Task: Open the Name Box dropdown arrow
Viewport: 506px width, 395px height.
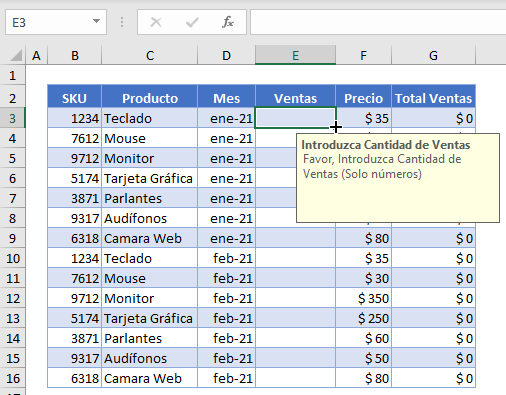Action: coord(96,21)
